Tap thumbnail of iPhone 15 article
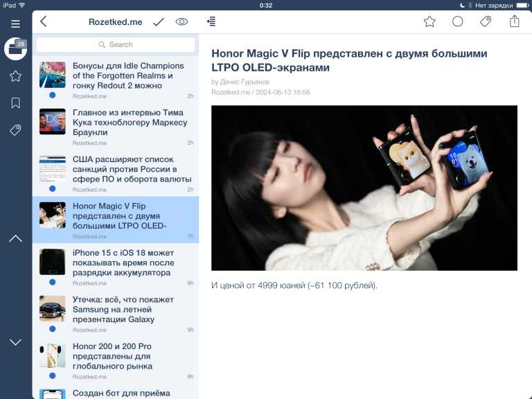Screen dimensions: 532x399 pyautogui.click(x=52, y=262)
